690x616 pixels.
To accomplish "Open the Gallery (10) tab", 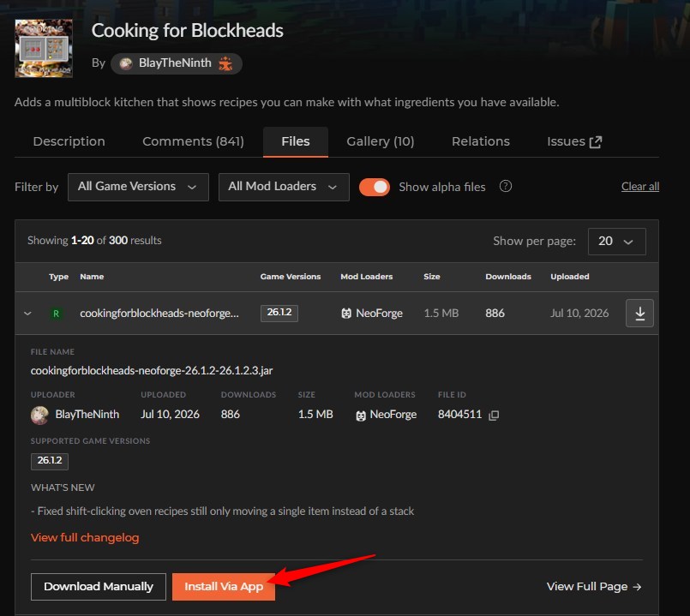I will pos(381,141).
